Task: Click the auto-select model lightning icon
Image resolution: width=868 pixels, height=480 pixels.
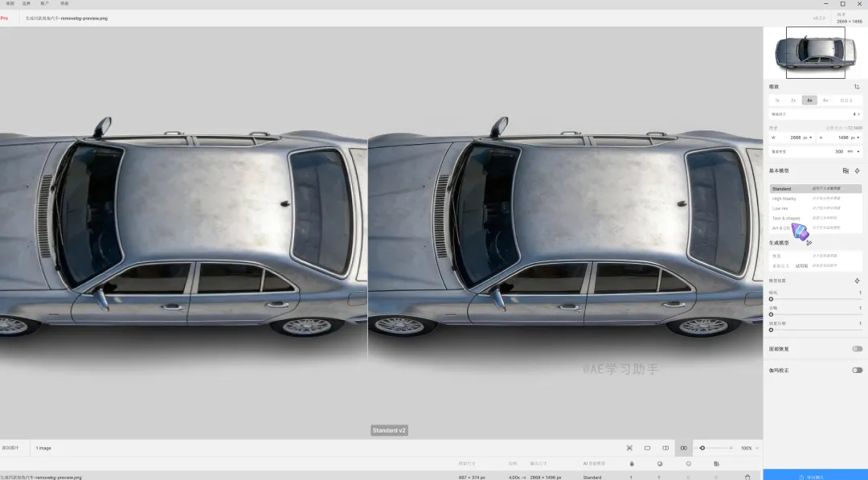Action: (x=857, y=171)
